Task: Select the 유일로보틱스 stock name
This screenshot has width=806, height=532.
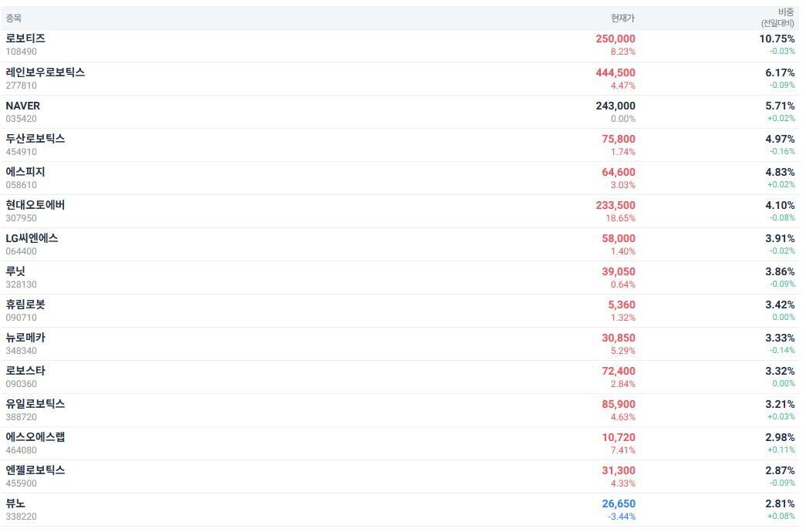Action: [x=35, y=404]
